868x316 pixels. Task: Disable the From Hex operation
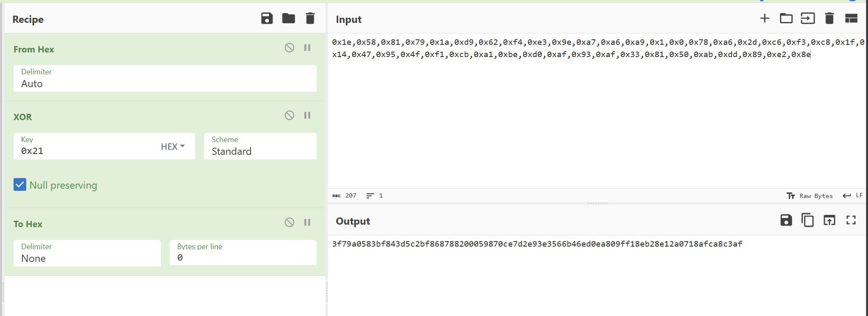tap(289, 47)
